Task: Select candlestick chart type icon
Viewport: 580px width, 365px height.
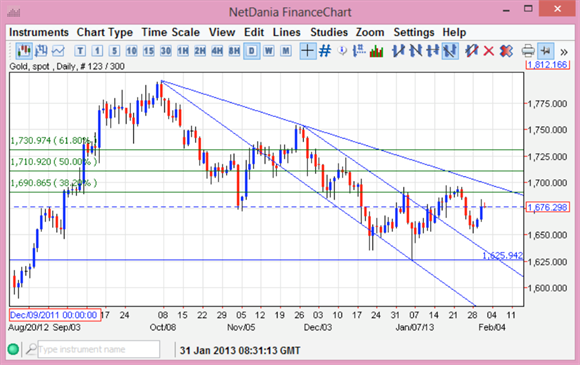Action: (24, 51)
